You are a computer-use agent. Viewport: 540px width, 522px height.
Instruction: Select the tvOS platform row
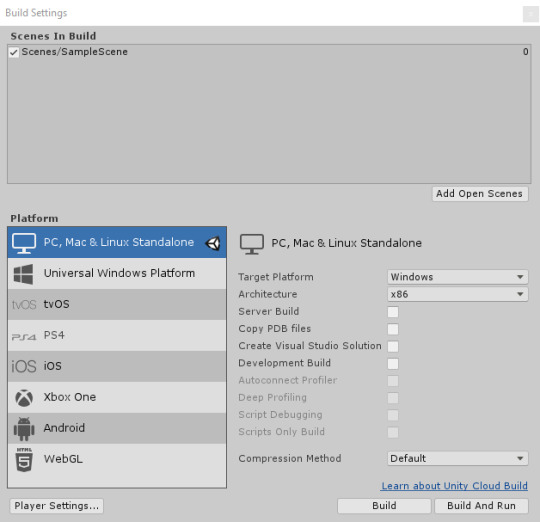pos(117,304)
